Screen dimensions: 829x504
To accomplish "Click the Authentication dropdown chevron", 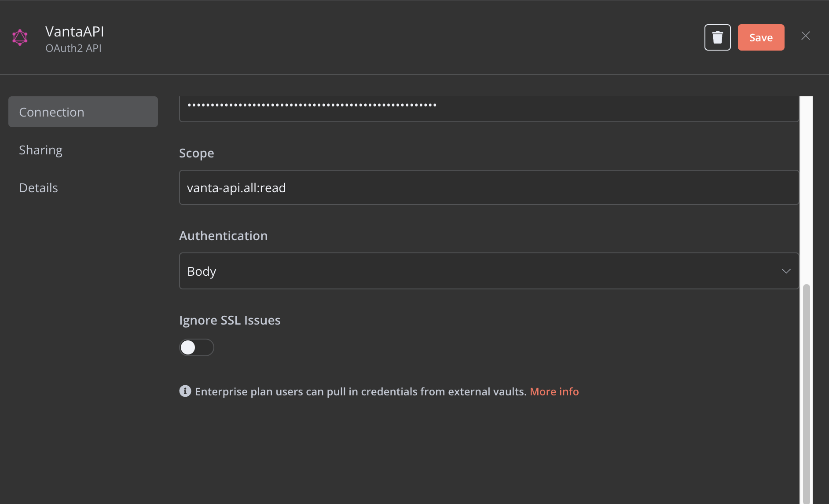I will [786, 271].
